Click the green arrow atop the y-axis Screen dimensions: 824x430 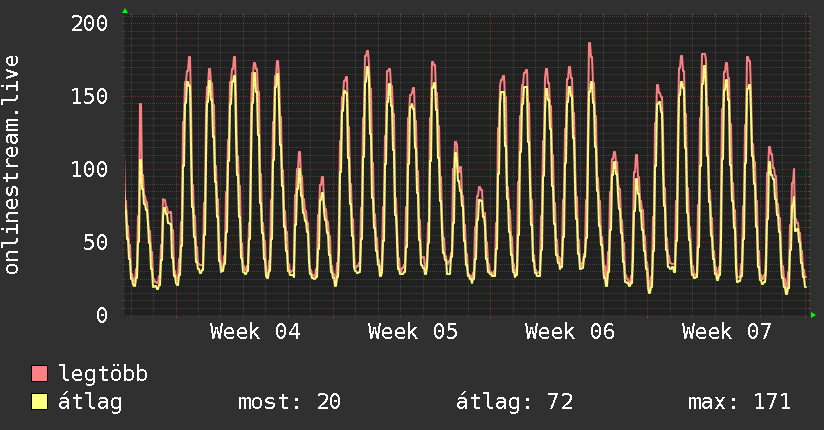point(125,11)
